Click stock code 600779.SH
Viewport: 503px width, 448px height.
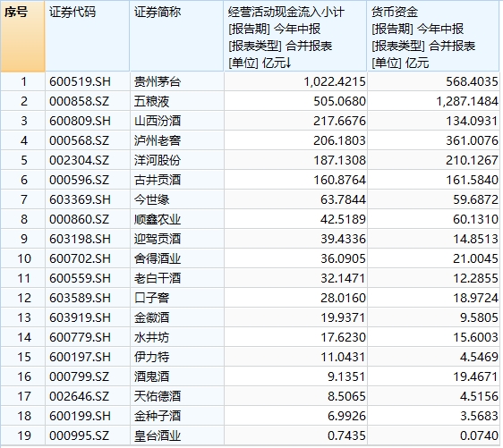80,337
